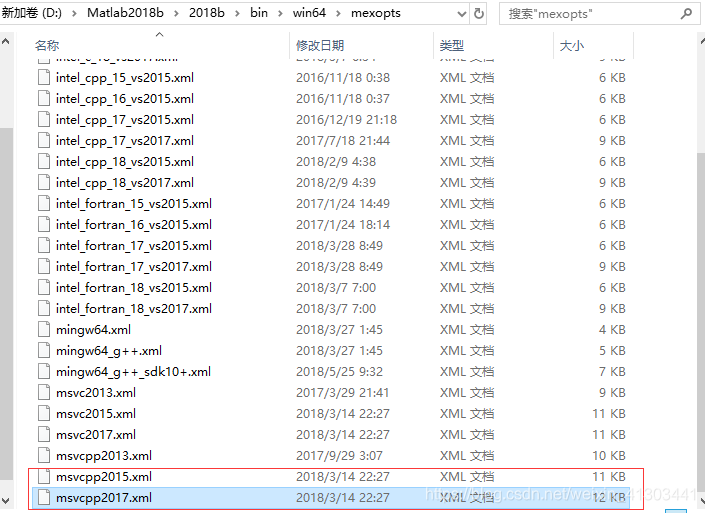The width and height of the screenshot is (705, 513).
Task: Click the date 2018/5/25 9:32
Action: pyautogui.click(x=339, y=372)
